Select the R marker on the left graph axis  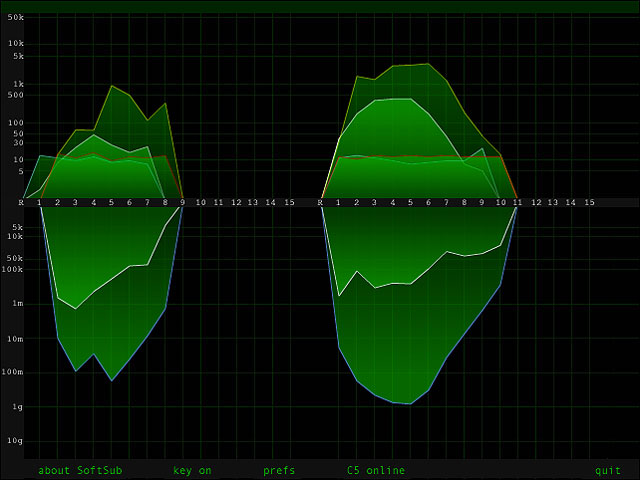point(21,202)
